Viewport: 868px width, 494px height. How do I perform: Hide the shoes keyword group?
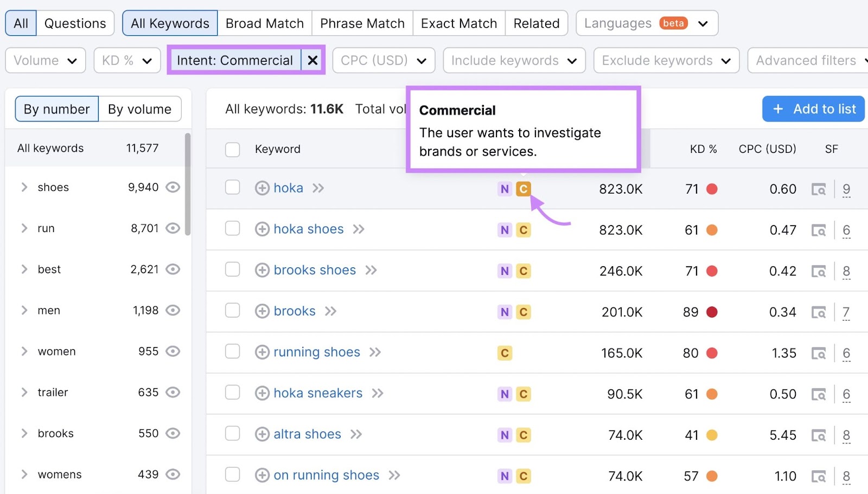(172, 187)
